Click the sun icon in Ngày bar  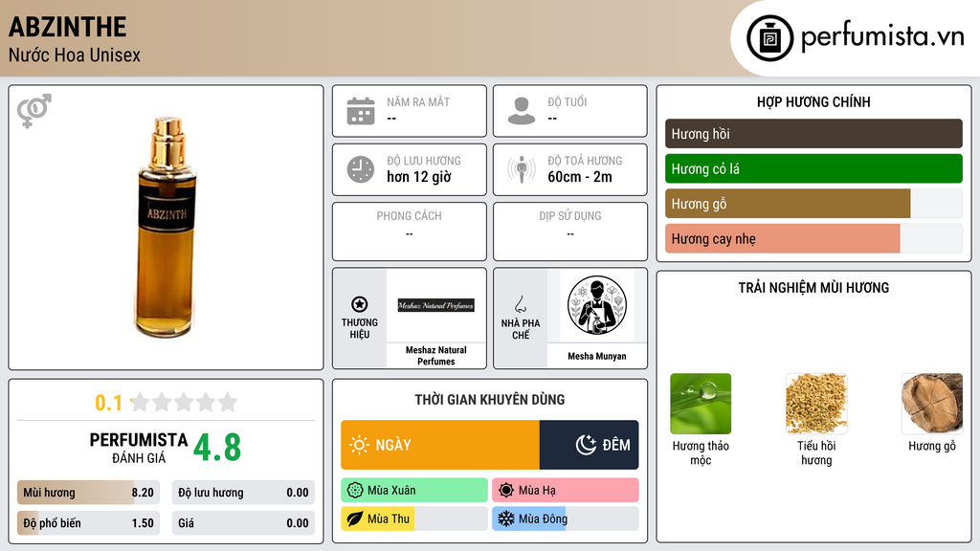[360, 445]
